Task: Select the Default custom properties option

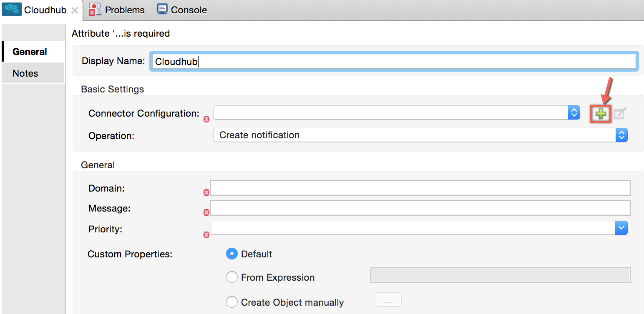Action: pyautogui.click(x=231, y=254)
